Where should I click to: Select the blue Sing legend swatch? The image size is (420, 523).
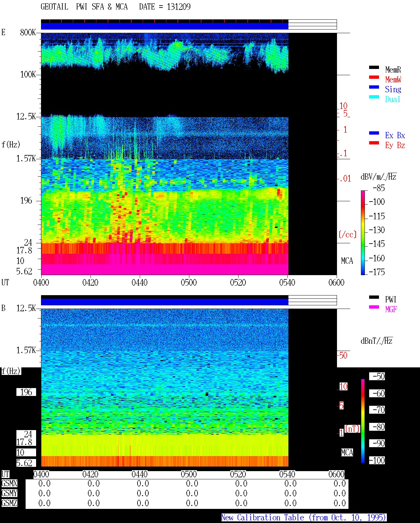click(374, 87)
